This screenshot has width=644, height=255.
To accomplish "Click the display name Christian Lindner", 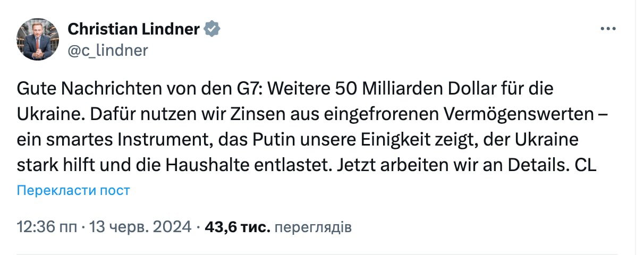I will [134, 29].
